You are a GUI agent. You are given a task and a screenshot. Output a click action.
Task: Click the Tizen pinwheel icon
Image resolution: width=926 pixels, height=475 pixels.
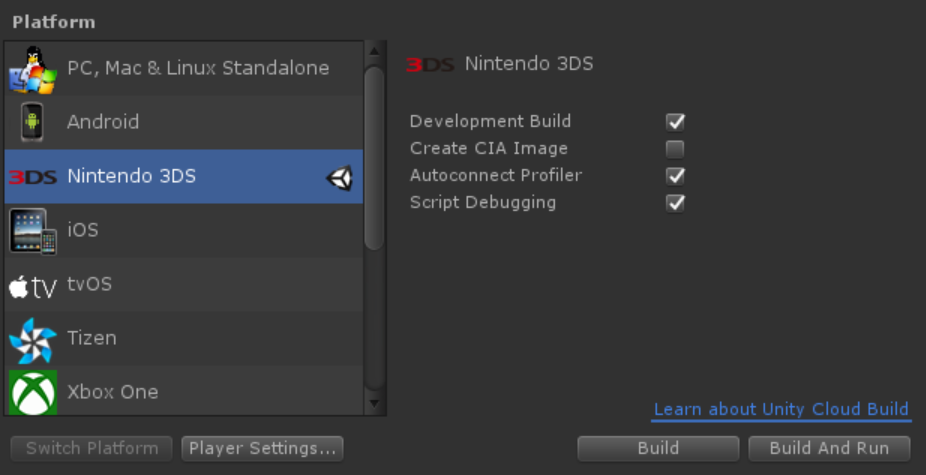click(x=32, y=340)
